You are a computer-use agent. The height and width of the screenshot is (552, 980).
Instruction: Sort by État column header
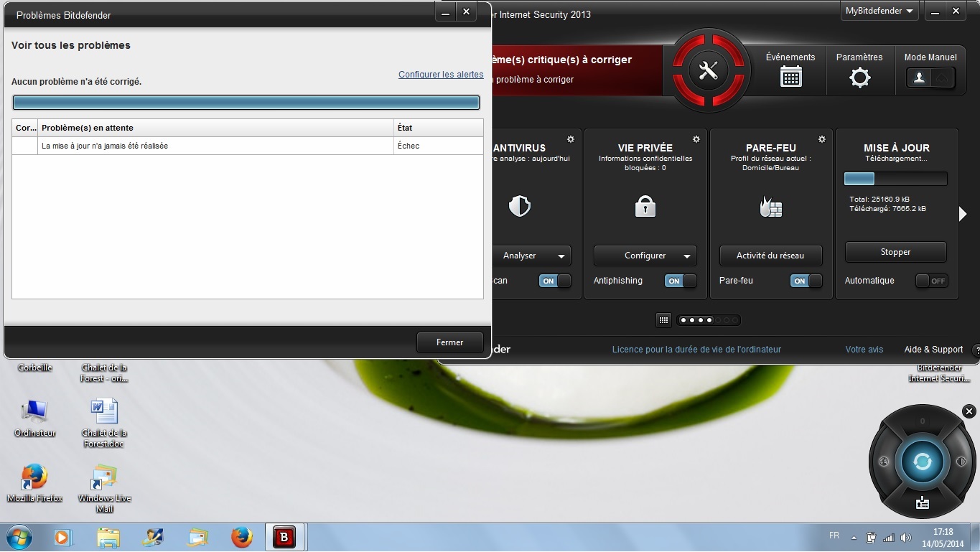click(x=439, y=128)
